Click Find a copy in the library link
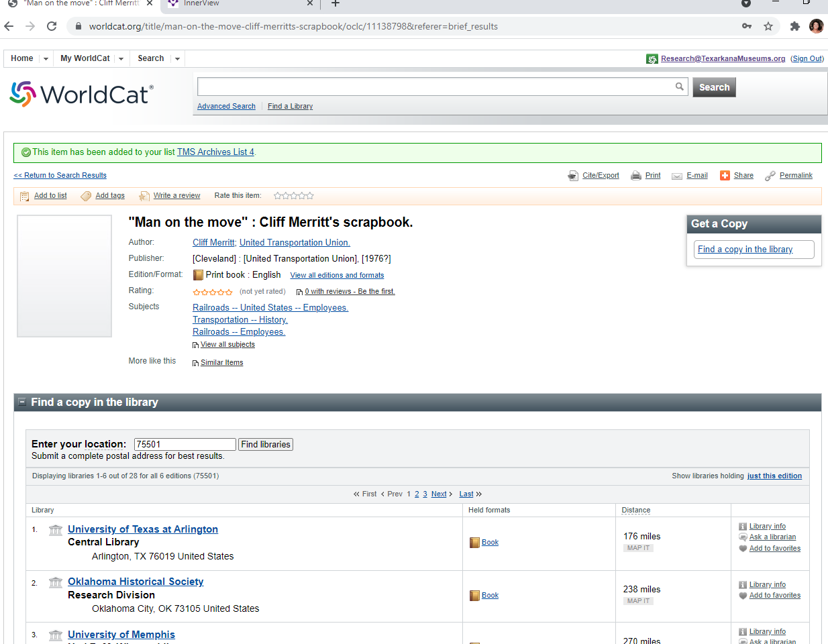Image resolution: width=828 pixels, height=644 pixels. (x=745, y=250)
